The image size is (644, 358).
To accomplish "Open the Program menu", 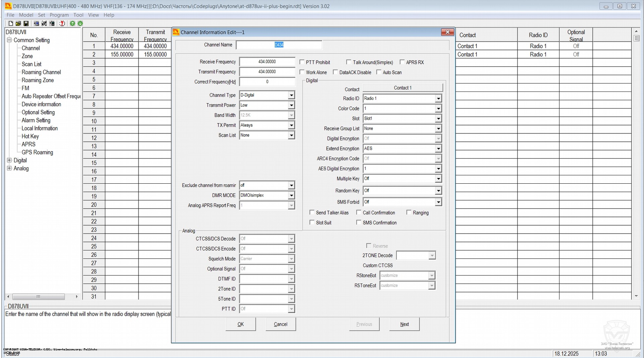I will 59,15.
